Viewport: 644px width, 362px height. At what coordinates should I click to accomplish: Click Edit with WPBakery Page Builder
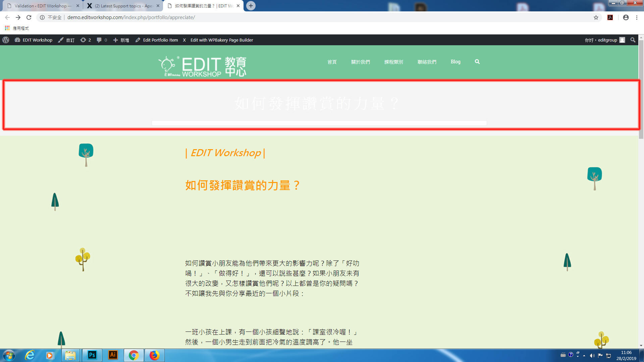point(221,40)
